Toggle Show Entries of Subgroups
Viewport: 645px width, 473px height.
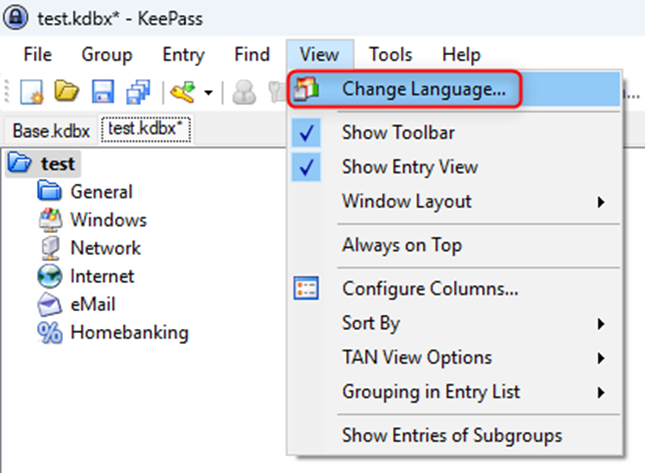click(452, 435)
